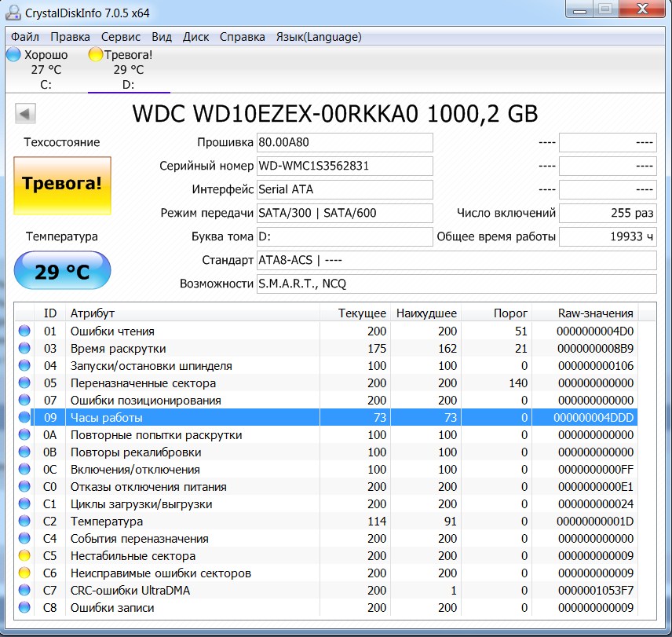Select the Неисправимые ошибки секторов attribute text
Screen dimensions: 672x637
point(161,573)
